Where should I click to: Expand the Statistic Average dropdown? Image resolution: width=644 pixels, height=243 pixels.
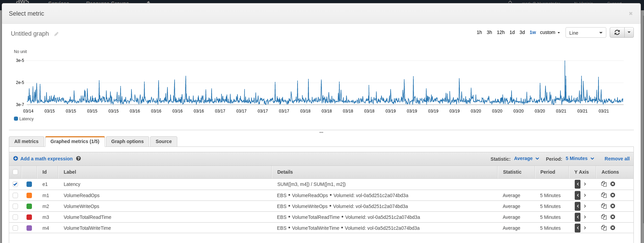[526, 159]
